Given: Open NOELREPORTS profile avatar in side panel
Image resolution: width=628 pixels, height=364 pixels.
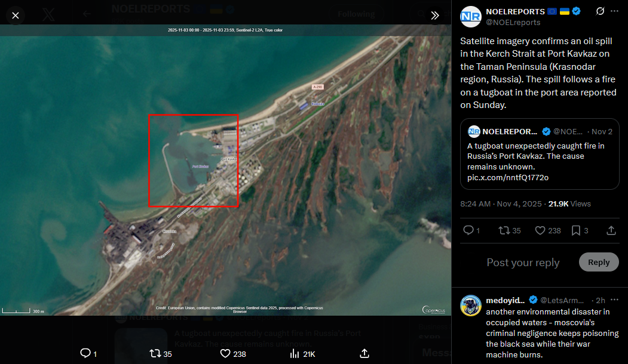Looking at the screenshot, I should click(x=471, y=17).
